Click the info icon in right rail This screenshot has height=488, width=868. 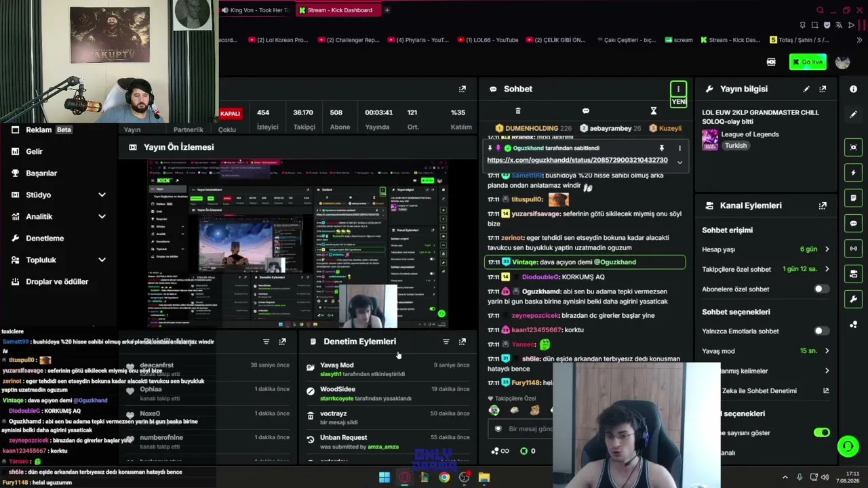click(x=853, y=89)
